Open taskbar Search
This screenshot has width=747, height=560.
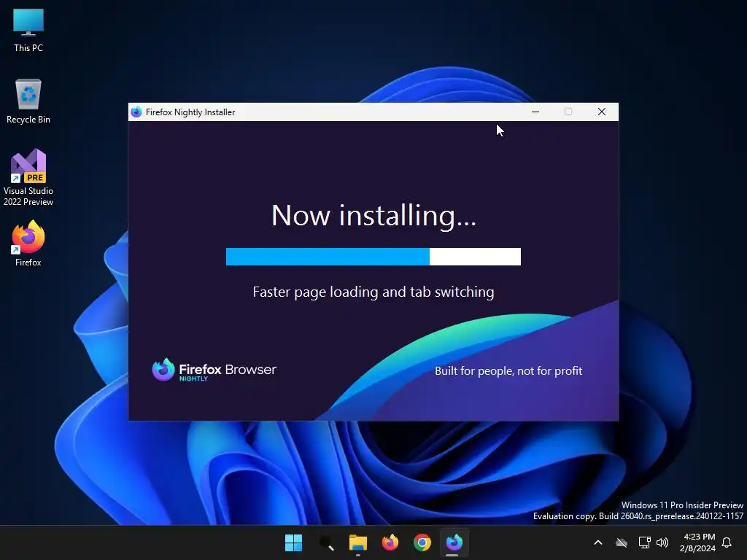(326, 542)
